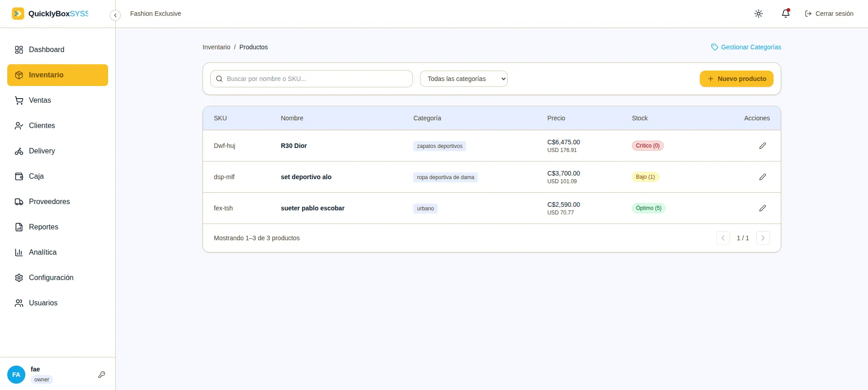The width and height of the screenshot is (868, 390).
Task: Click SKU dsp-mlf cell
Action: coord(224,177)
